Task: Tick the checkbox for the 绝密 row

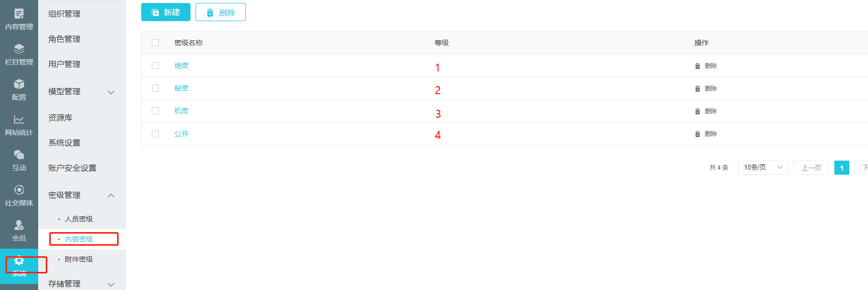Action: click(x=155, y=65)
